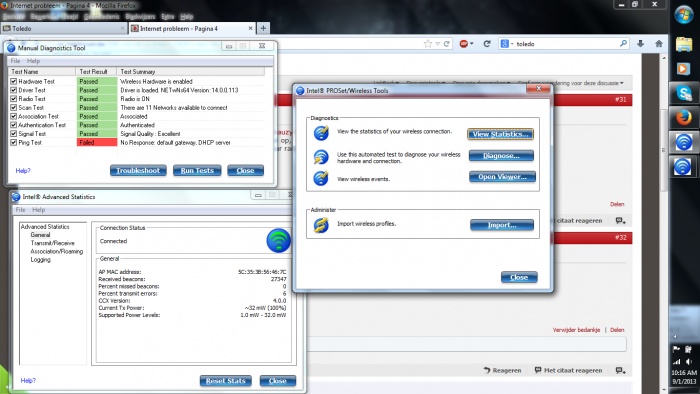Screen dimensions: 700x394
Task: Open Help menu in Manual Diagnostics Tool
Action: click(x=33, y=61)
